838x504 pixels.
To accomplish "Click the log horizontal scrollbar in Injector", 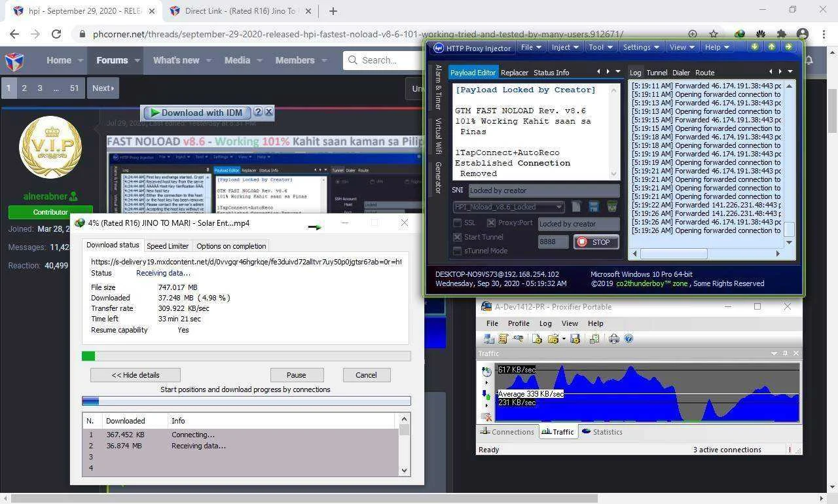I will pyautogui.click(x=706, y=253).
